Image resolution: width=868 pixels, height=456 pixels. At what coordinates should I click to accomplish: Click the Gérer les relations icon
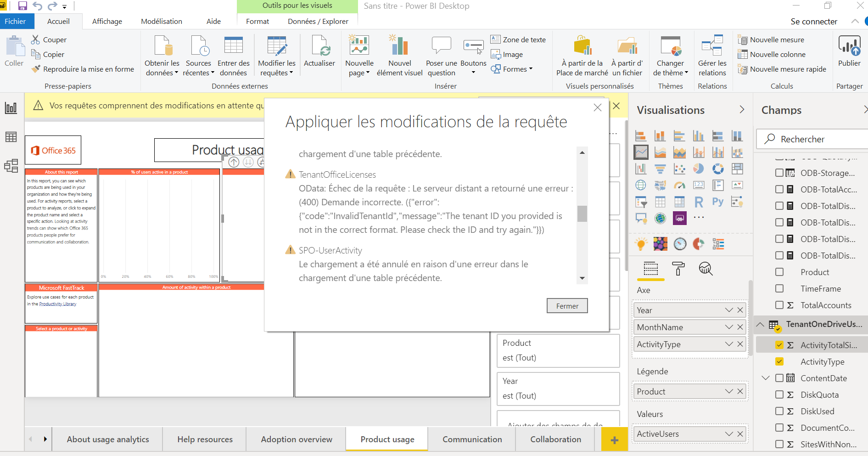point(712,46)
